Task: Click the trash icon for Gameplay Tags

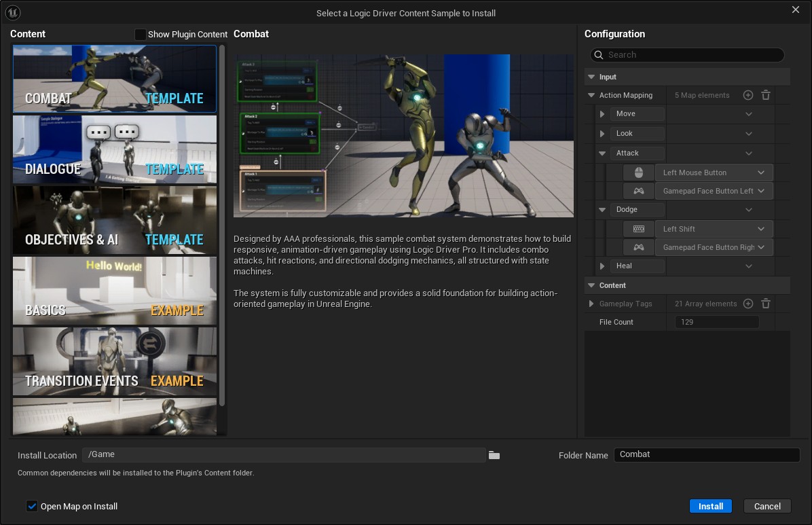Action: click(x=765, y=304)
